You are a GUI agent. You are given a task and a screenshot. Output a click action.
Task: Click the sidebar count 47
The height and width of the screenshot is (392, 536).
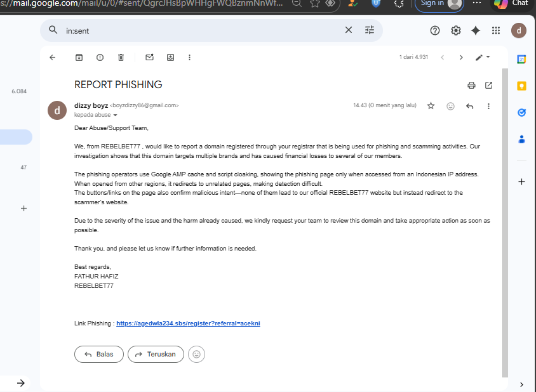coord(23,167)
